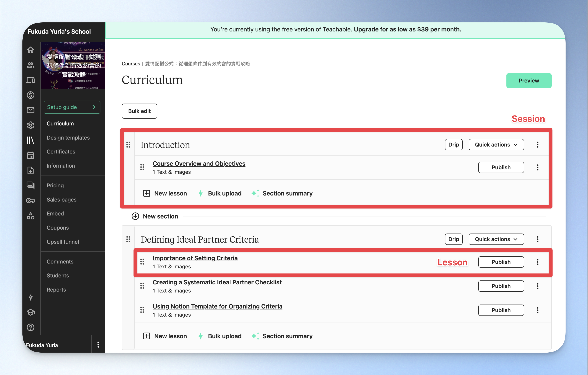Publish the Importance of Setting Criteria lesson

[501, 262]
